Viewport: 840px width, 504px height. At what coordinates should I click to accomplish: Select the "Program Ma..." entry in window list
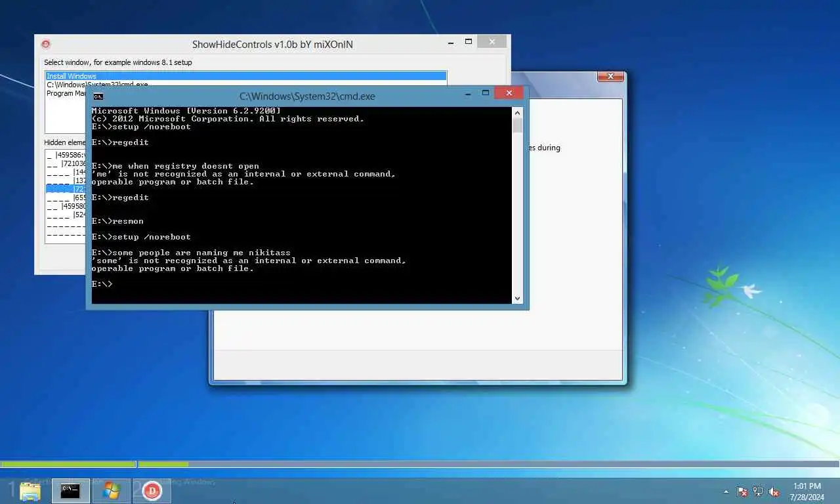click(66, 93)
